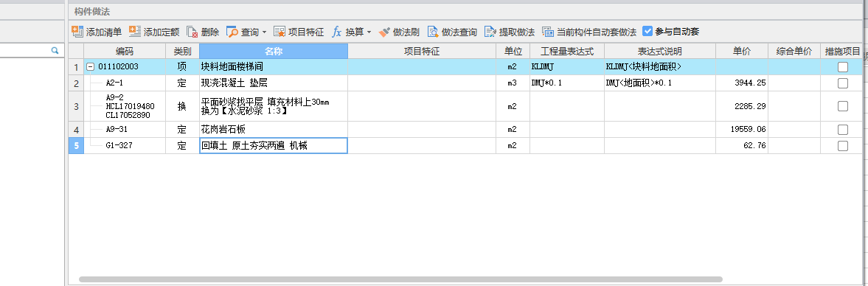The height and width of the screenshot is (286, 868).
Task: Click the 名称 column header
Action: click(274, 52)
